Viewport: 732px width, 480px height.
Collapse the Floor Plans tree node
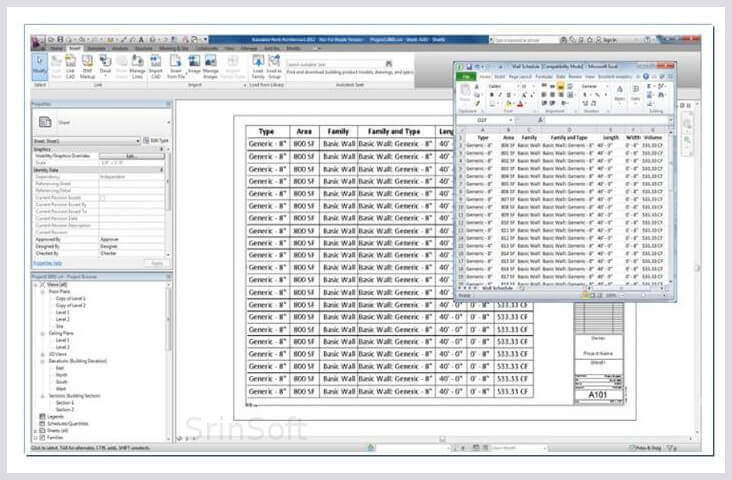click(x=42, y=291)
